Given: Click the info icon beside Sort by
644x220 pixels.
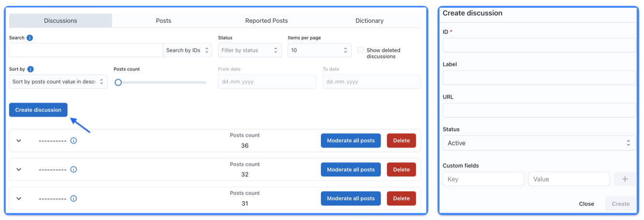Looking at the screenshot, I should click(x=30, y=69).
